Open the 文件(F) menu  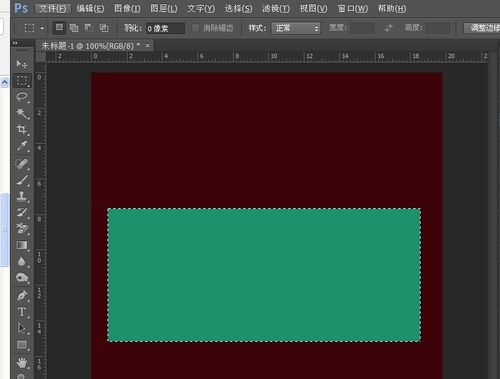(x=53, y=8)
